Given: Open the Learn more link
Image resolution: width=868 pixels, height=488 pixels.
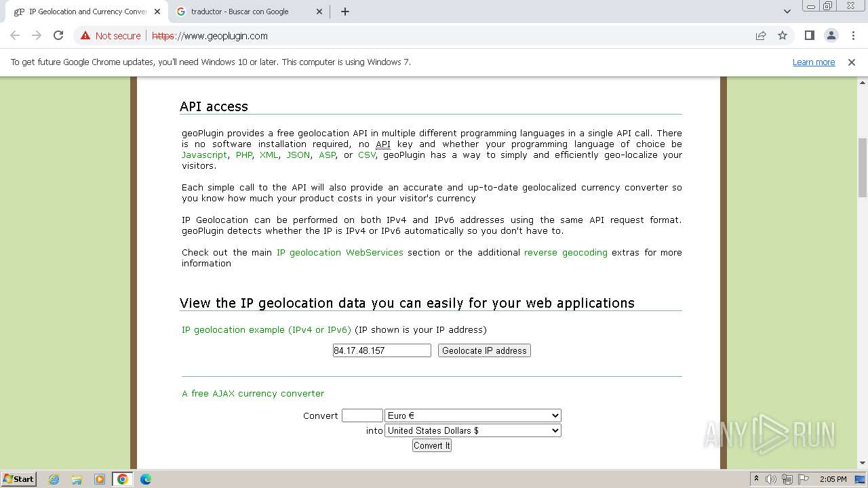Looking at the screenshot, I should pyautogui.click(x=814, y=62).
